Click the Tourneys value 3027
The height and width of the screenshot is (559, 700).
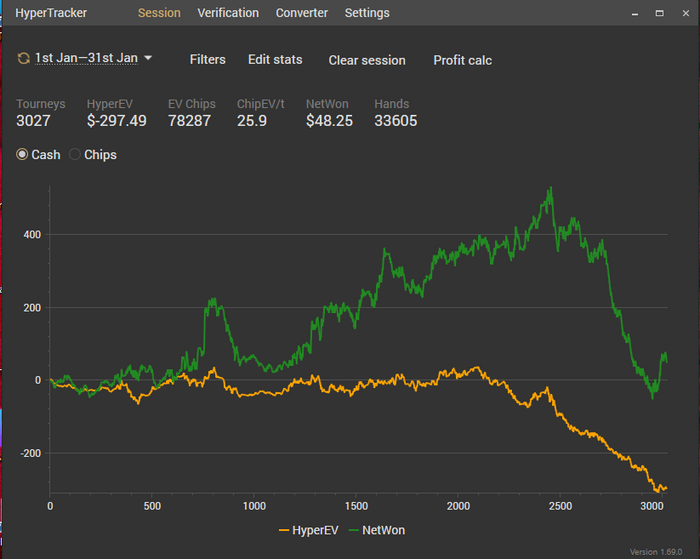coord(33,121)
